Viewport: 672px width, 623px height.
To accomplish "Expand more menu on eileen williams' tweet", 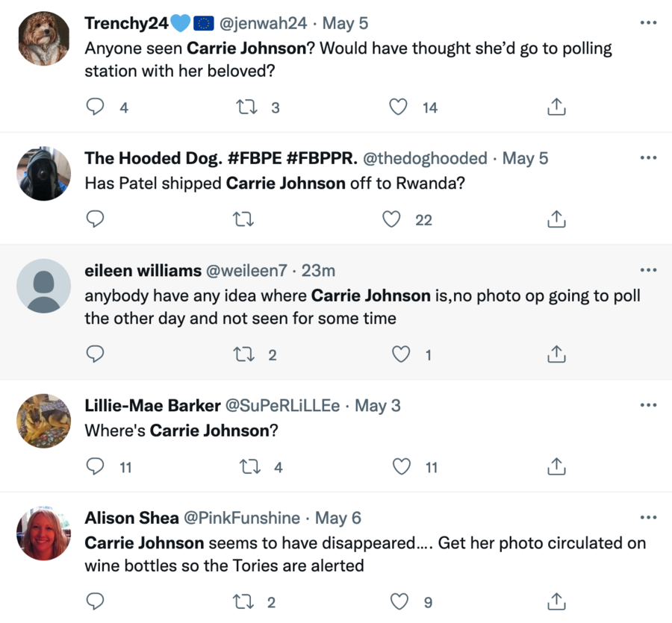I will point(648,270).
